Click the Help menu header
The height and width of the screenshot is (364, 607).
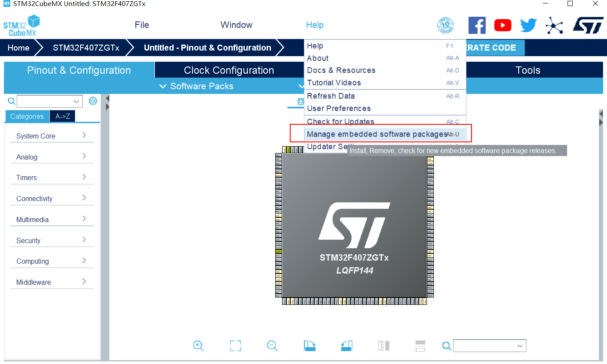315,25
